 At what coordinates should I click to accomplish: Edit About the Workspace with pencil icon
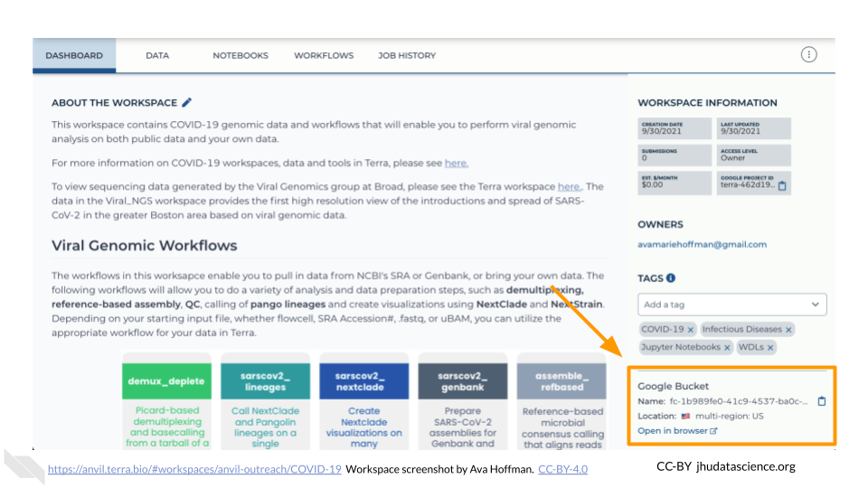(x=187, y=102)
